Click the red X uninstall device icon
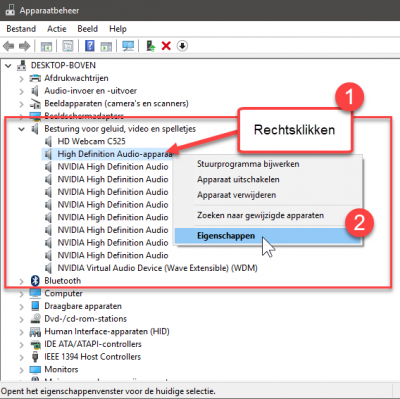Viewport: 400px width, 399px height. tap(166, 46)
